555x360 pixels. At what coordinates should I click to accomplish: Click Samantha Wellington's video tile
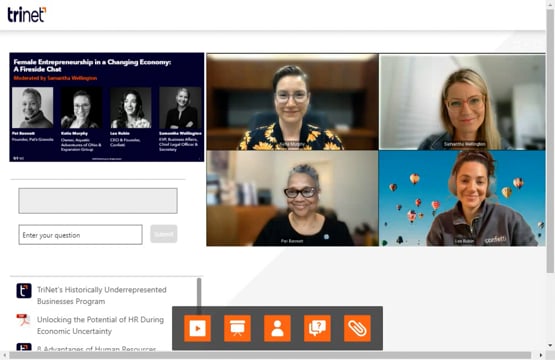pyautogui.click(x=462, y=102)
